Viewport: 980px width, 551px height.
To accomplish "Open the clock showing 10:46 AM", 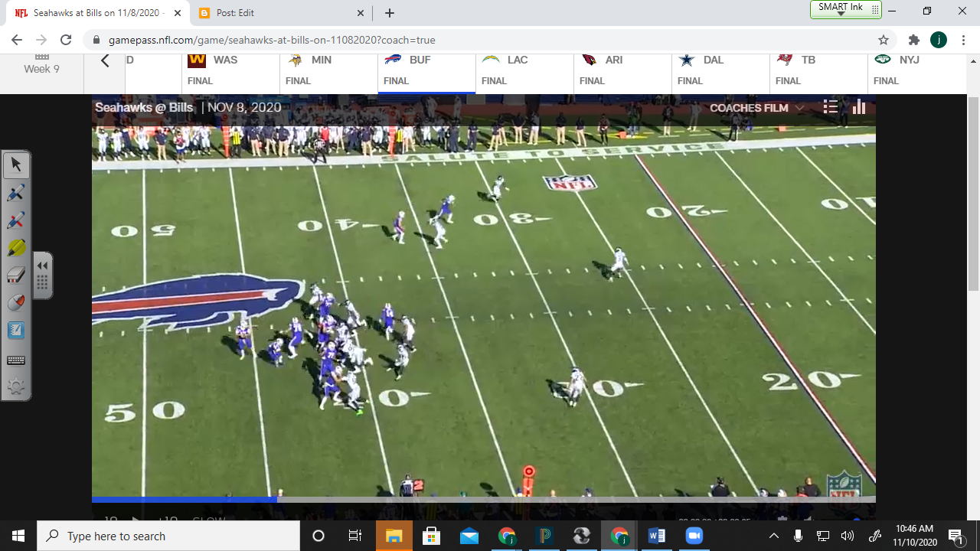I will [x=915, y=536].
